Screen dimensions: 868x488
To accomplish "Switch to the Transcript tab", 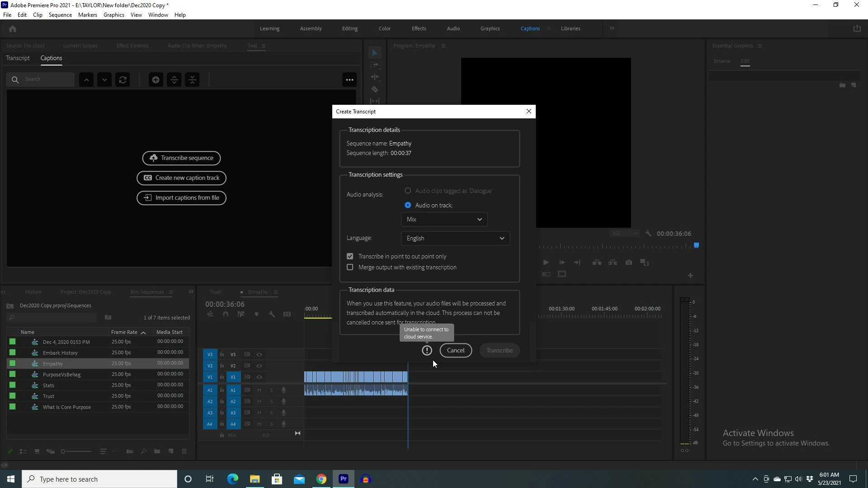I will [x=18, y=58].
